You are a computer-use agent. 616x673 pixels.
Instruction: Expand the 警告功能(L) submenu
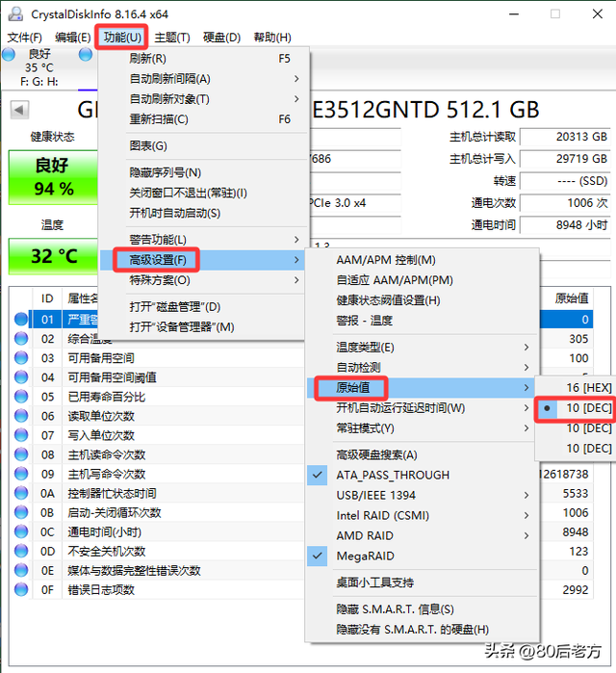coord(202,240)
